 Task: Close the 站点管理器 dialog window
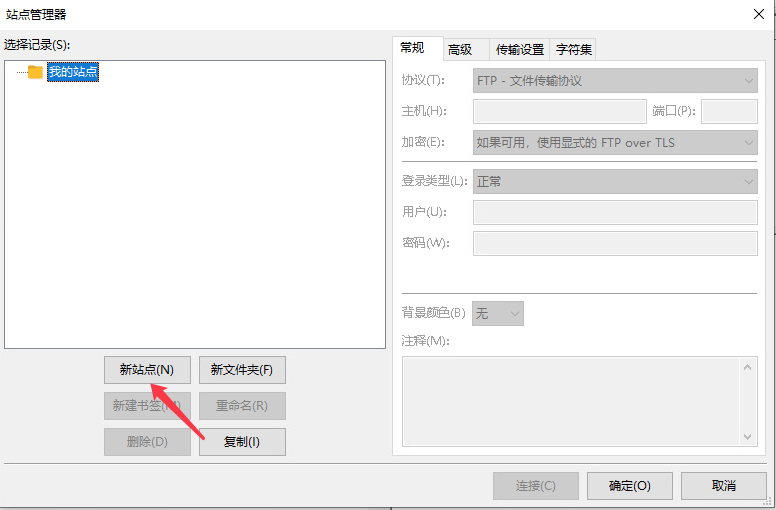[759, 14]
